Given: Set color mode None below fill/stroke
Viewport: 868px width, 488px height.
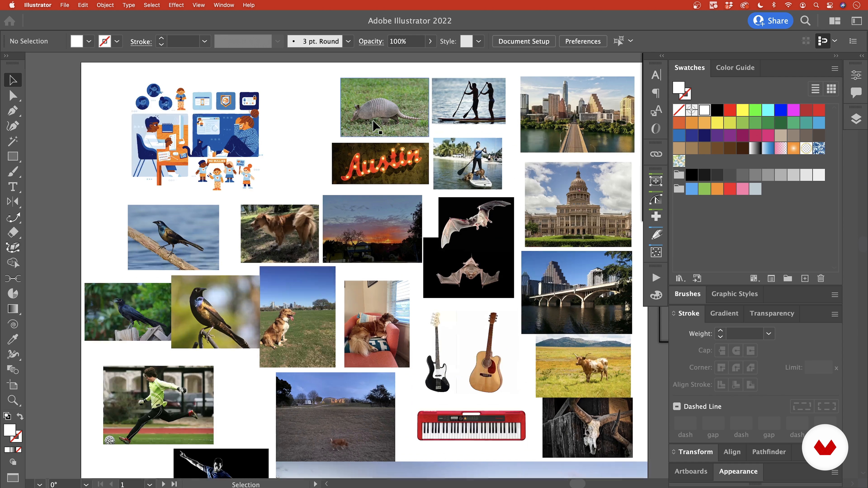Looking at the screenshot, I should click(x=19, y=450).
